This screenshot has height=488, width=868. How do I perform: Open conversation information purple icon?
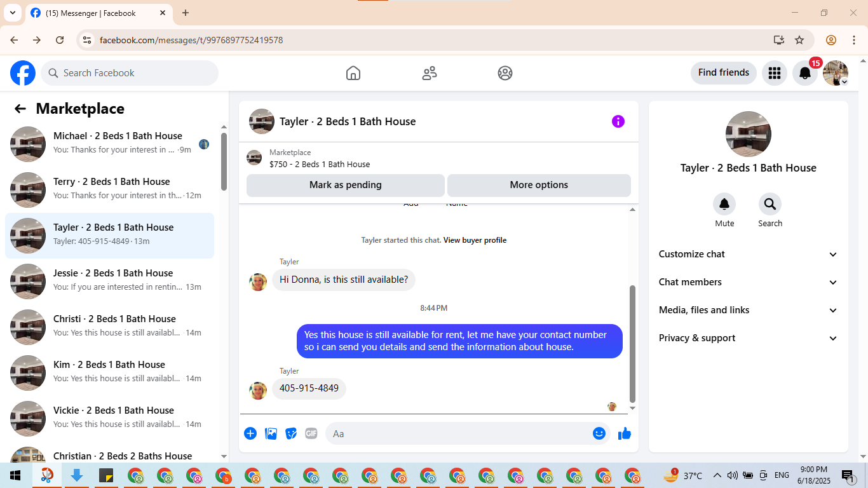[618, 121]
